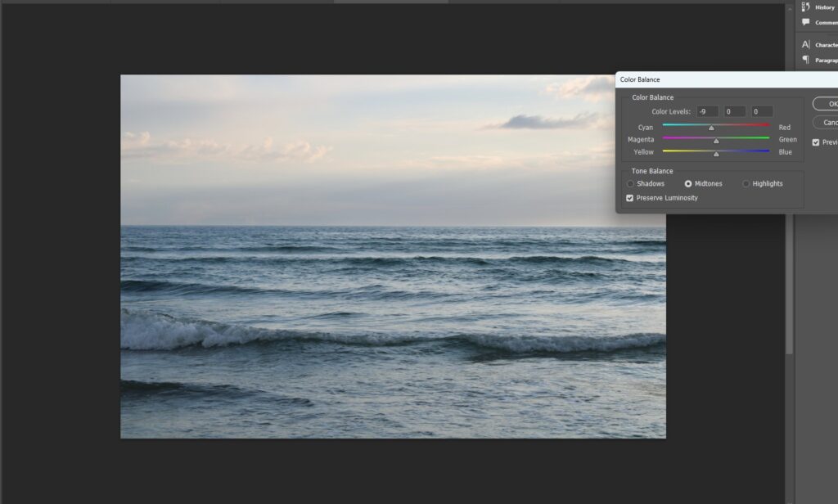Click the "Color Levels:" label
This screenshot has height=504, width=838.
coord(671,112)
